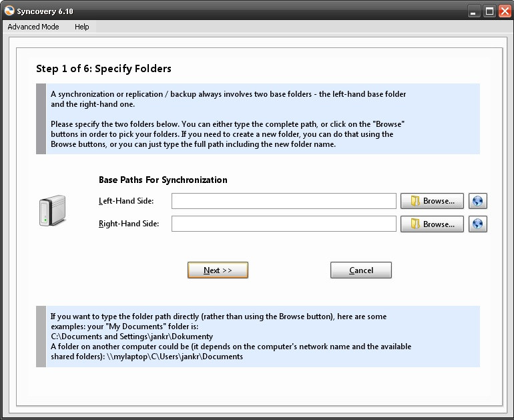The height and width of the screenshot is (420, 514).
Task: Close the Syncovery window
Action: [x=505, y=11]
